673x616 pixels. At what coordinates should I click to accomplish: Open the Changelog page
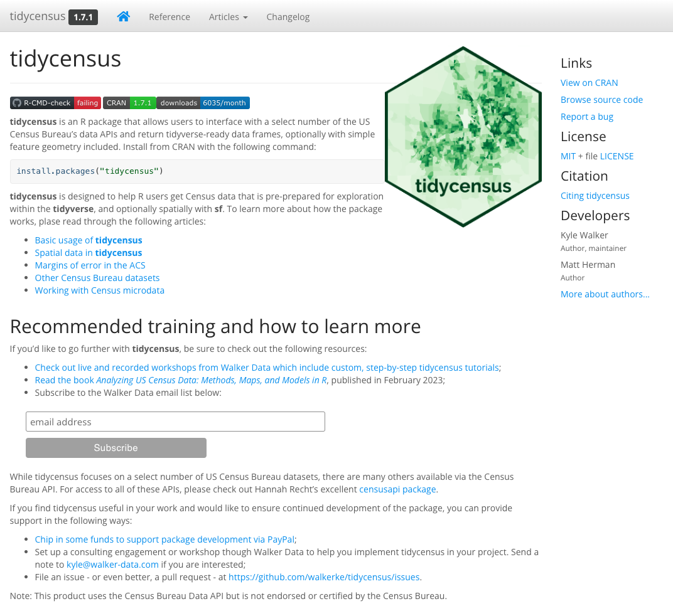click(288, 17)
